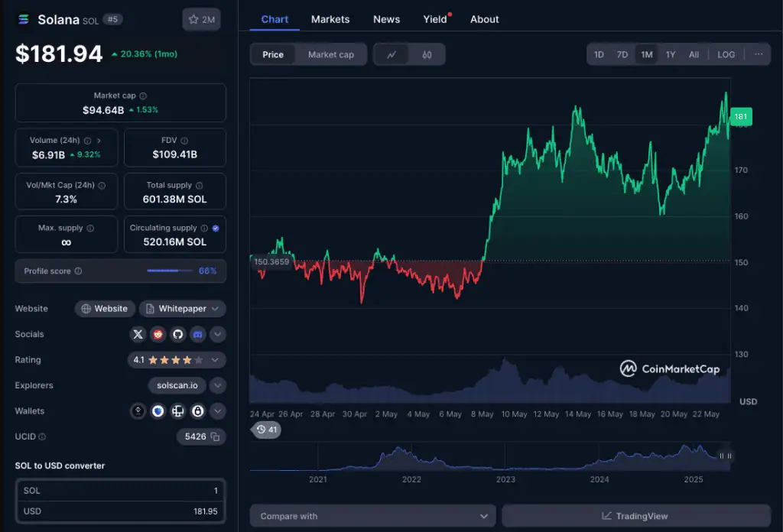The height and width of the screenshot is (532, 783).
Task: Click the chart events history 41 badge
Action: tap(267, 430)
